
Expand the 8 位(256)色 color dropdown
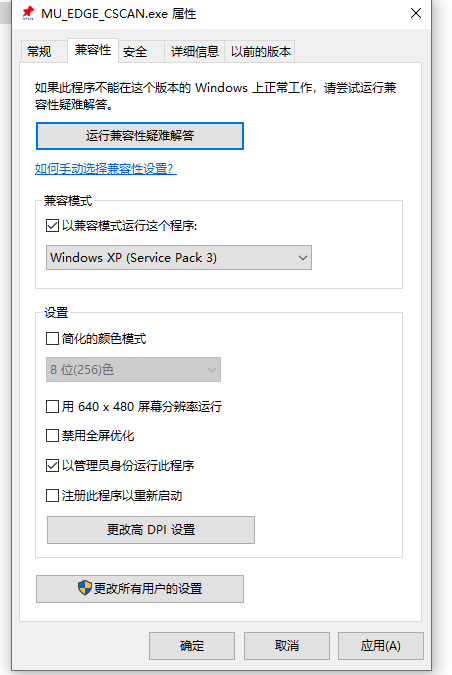(x=133, y=369)
